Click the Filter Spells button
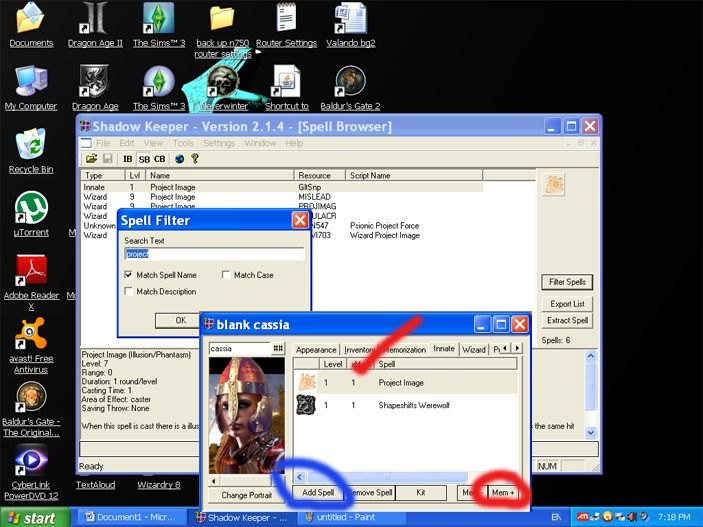This screenshot has width=703, height=527. click(x=568, y=282)
